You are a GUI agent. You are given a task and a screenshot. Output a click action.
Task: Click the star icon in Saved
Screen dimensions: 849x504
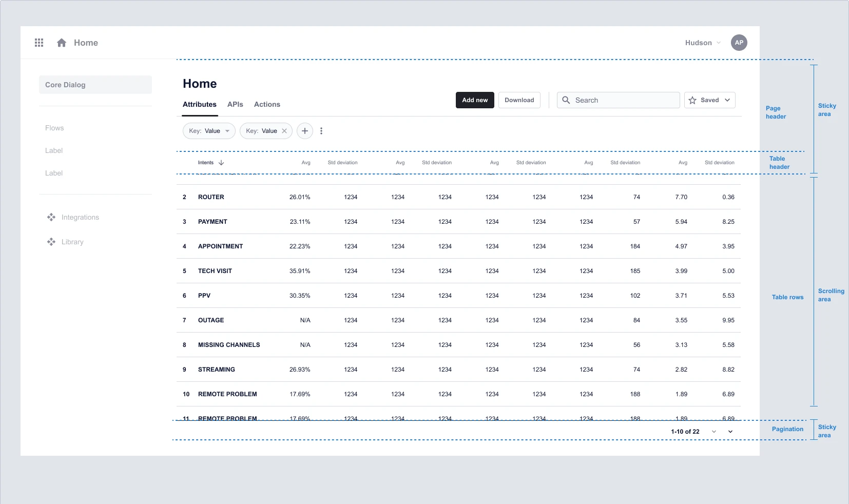click(692, 100)
